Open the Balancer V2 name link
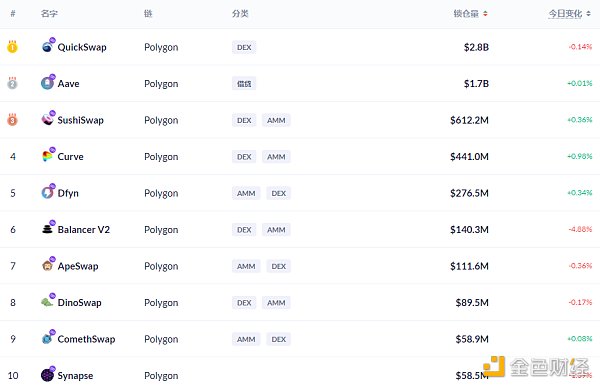 (84, 230)
